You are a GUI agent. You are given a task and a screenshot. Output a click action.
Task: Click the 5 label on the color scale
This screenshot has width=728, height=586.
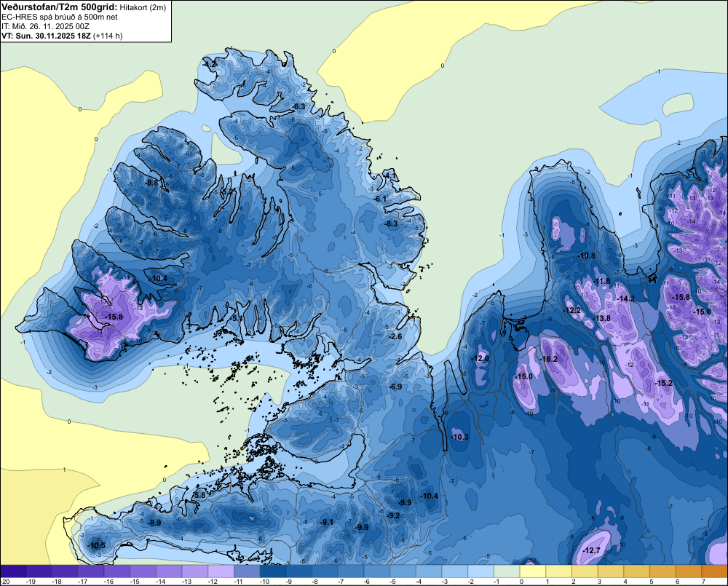[x=652, y=582]
